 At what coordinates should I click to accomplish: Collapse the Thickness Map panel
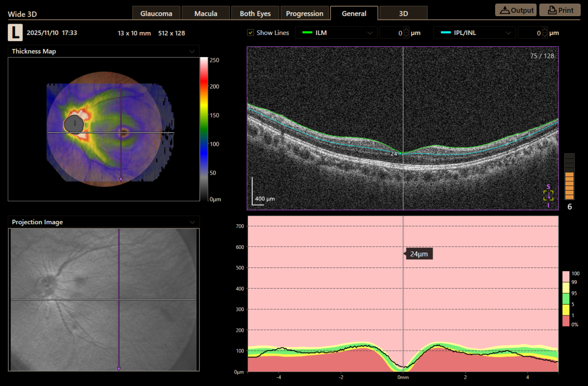coord(192,51)
